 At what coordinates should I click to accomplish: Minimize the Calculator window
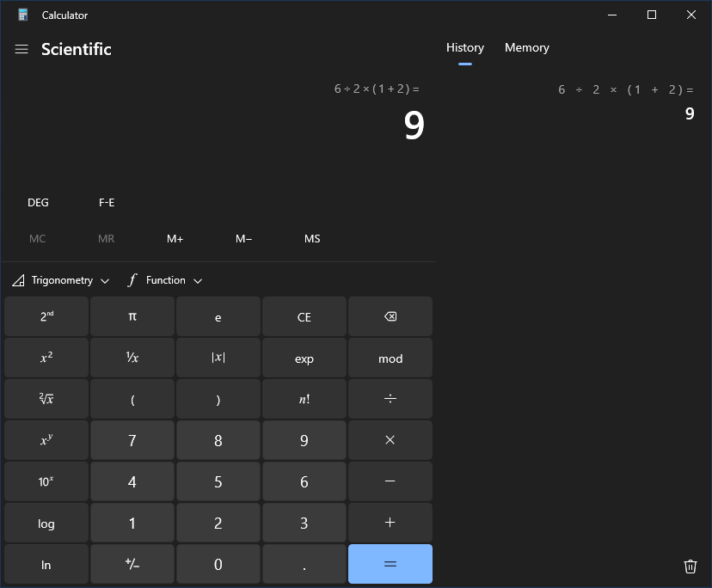click(612, 15)
